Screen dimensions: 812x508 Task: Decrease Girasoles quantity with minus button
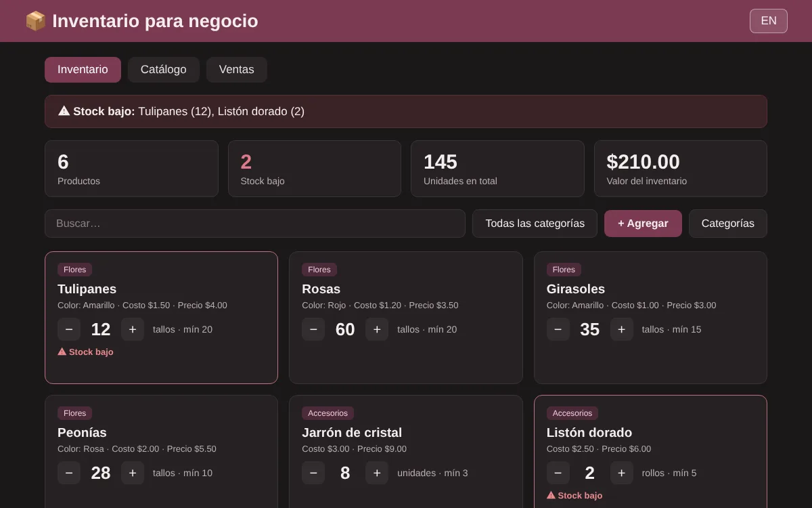pos(558,329)
